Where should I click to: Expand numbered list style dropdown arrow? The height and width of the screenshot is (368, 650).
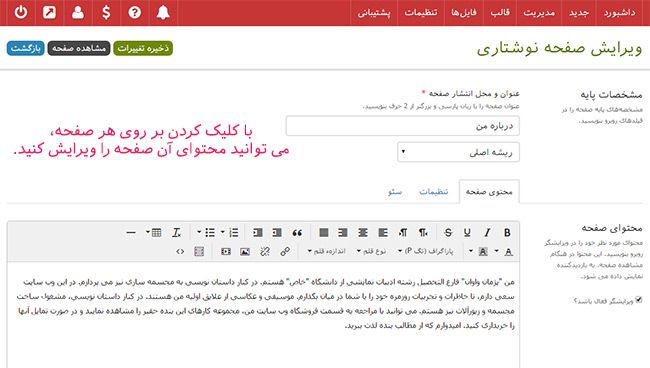(x=223, y=232)
